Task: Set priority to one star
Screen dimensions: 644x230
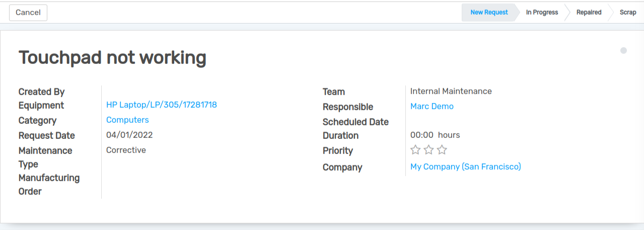Action: click(x=415, y=150)
